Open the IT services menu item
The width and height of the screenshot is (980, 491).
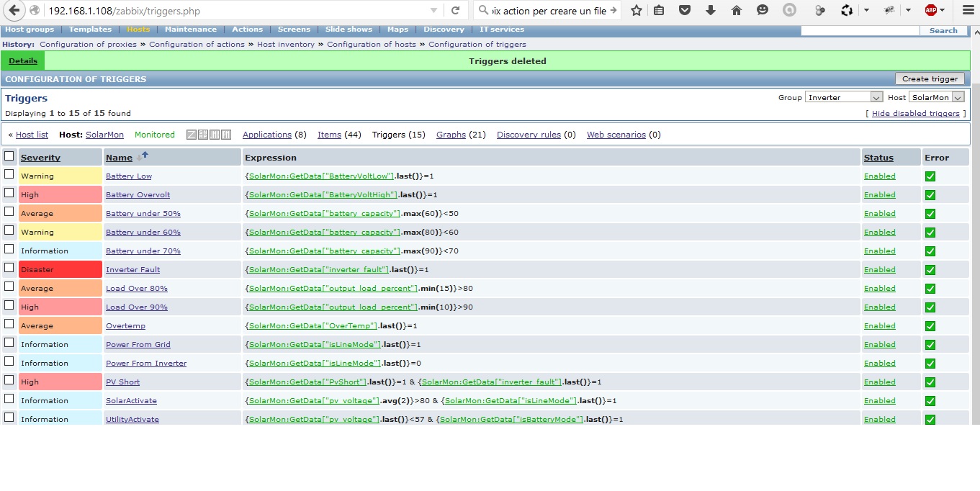(502, 30)
